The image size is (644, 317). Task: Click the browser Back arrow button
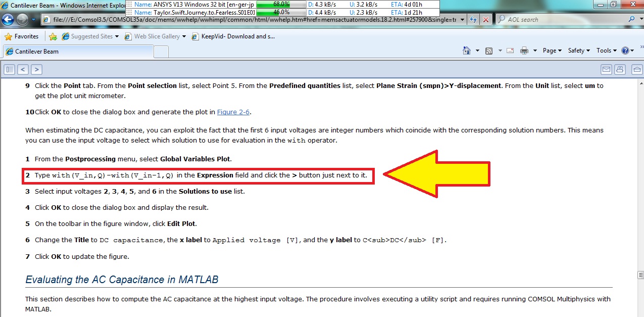pos(8,20)
